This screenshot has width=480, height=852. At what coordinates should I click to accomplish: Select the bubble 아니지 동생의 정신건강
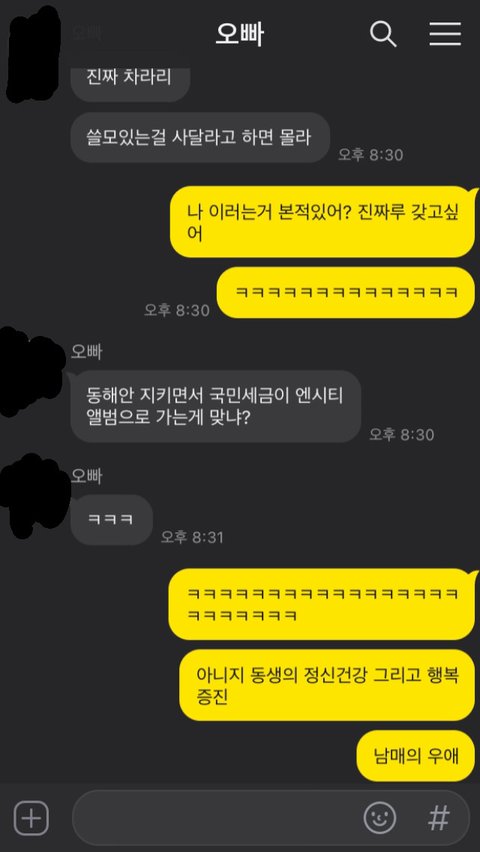point(328,685)
